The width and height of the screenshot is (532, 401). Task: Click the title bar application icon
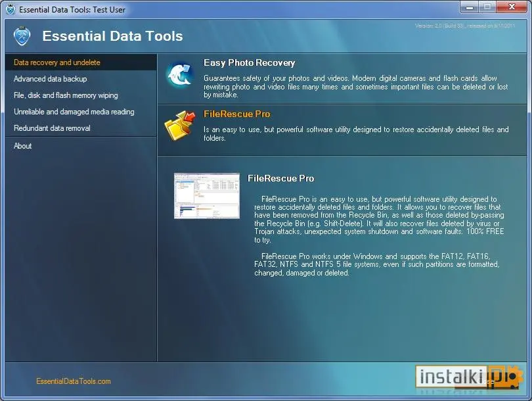[11, 9]
